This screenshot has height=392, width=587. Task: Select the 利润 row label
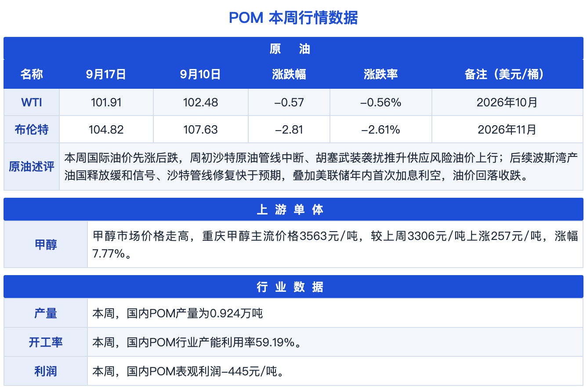pos(46,371)
